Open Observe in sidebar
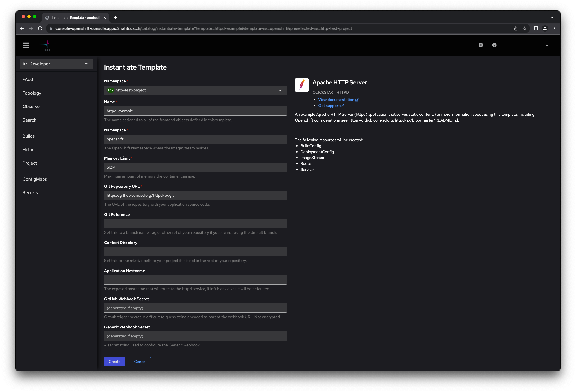Viewport: 576px width, 392px height. (x=31, y=107)
